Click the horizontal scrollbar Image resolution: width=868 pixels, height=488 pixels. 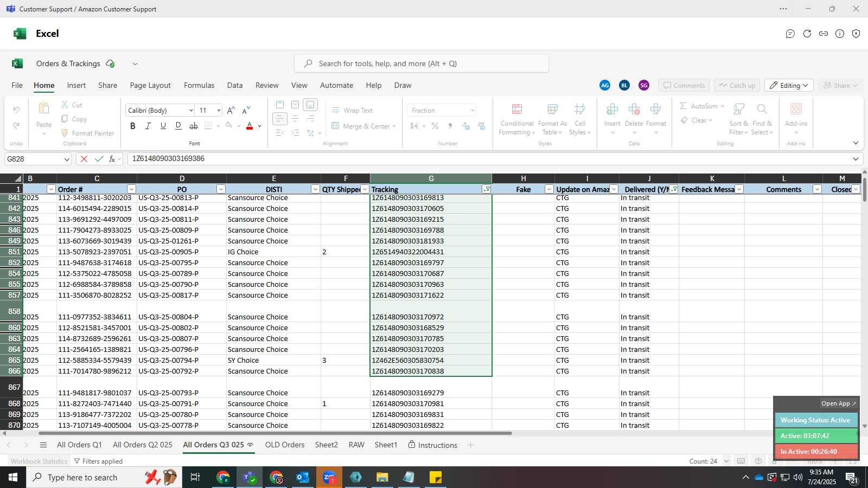click(x=275, y=433)
